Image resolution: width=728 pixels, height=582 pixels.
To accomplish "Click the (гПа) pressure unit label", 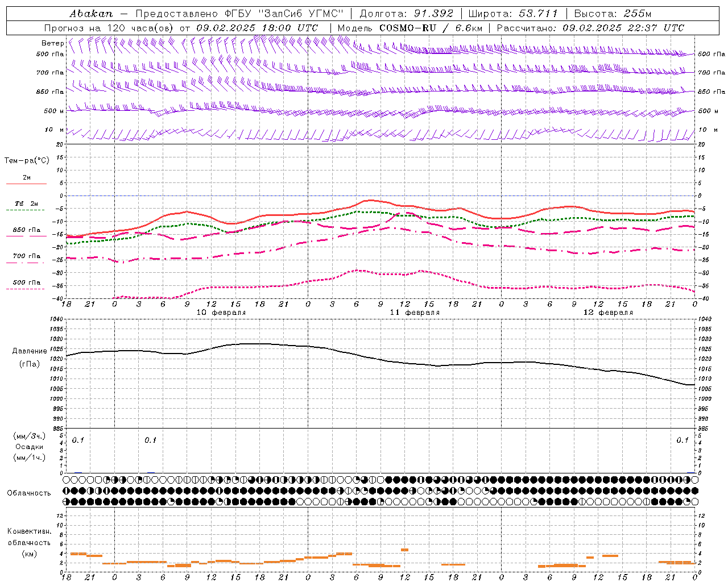I will click(29, 364).
